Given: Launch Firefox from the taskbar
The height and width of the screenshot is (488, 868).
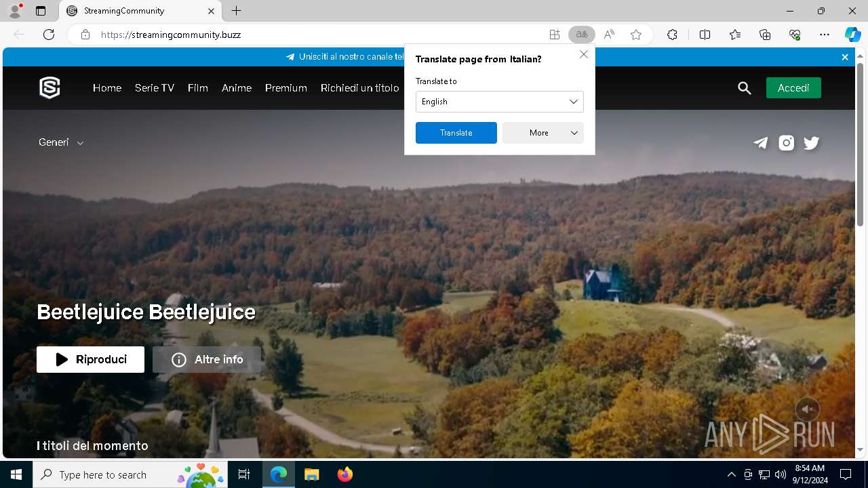Looking at the screenshot, I should pos(344,474).
